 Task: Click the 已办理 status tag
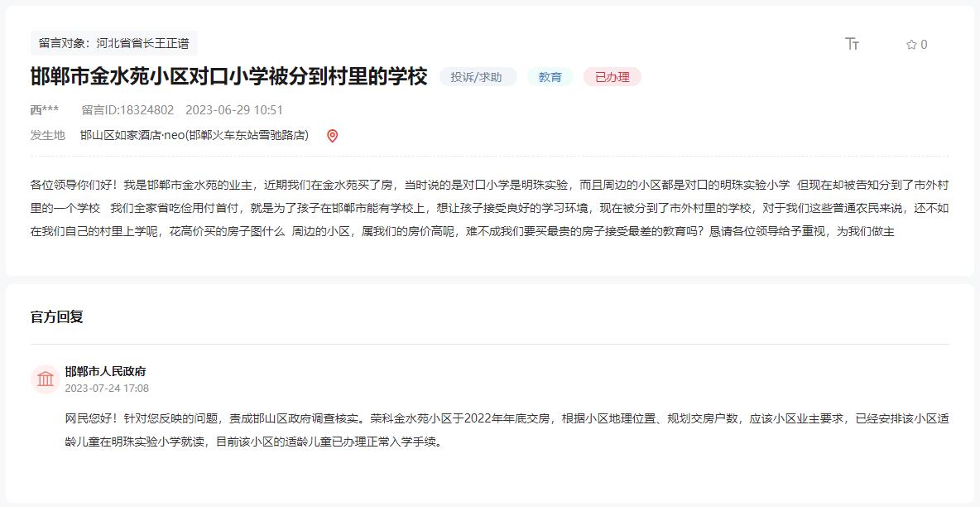click(612, 77)
